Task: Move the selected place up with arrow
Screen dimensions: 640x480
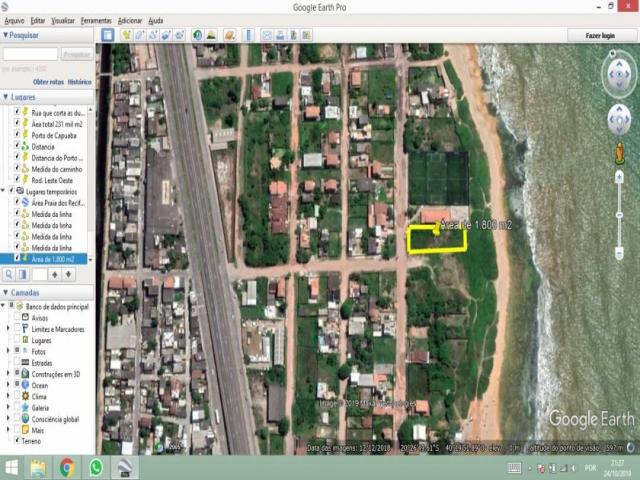Action: [x=55, y=274]
